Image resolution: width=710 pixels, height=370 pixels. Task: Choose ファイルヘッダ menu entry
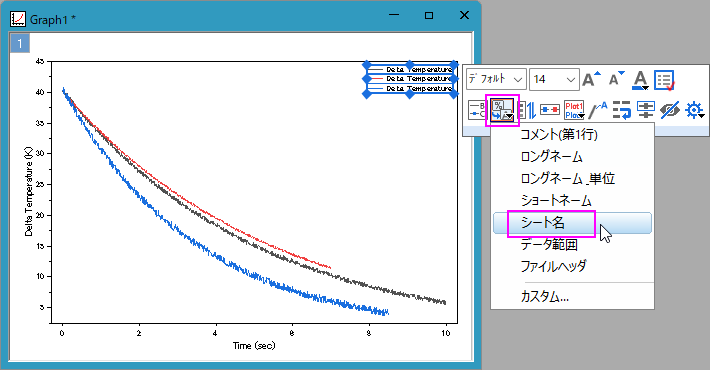[x=553, y=266]
